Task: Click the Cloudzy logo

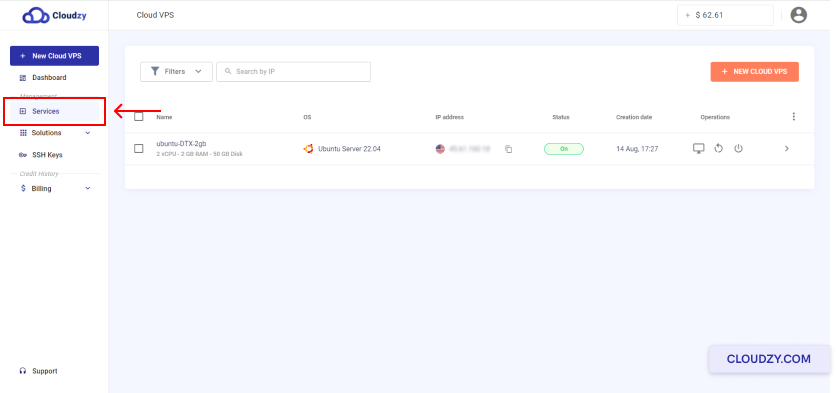Action: pos(54,15)
